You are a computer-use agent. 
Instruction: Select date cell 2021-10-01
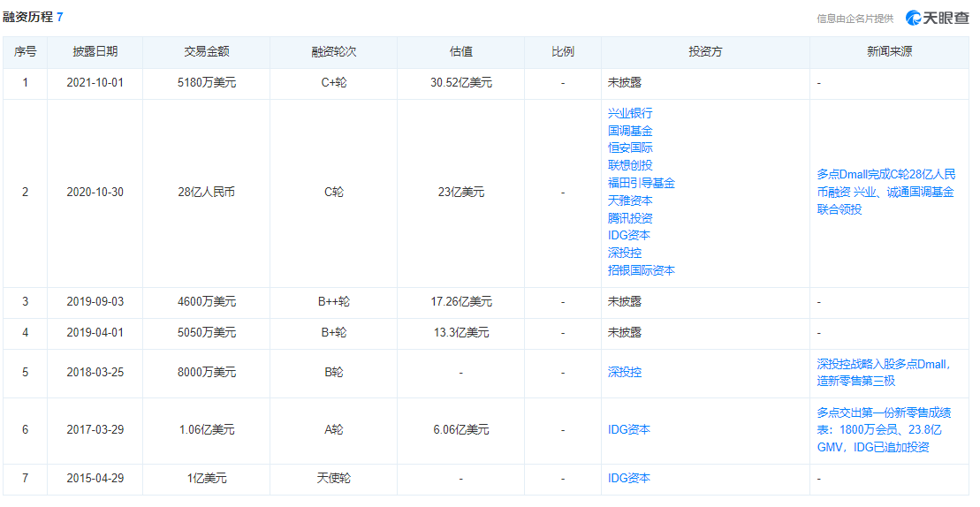click(x=95, y=82)
